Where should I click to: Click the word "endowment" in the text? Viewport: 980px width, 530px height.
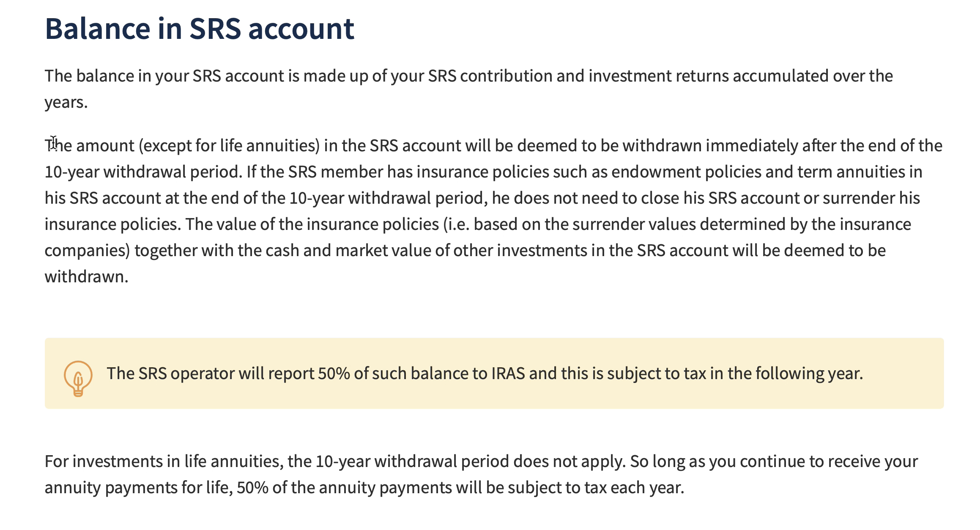point(656,172)
